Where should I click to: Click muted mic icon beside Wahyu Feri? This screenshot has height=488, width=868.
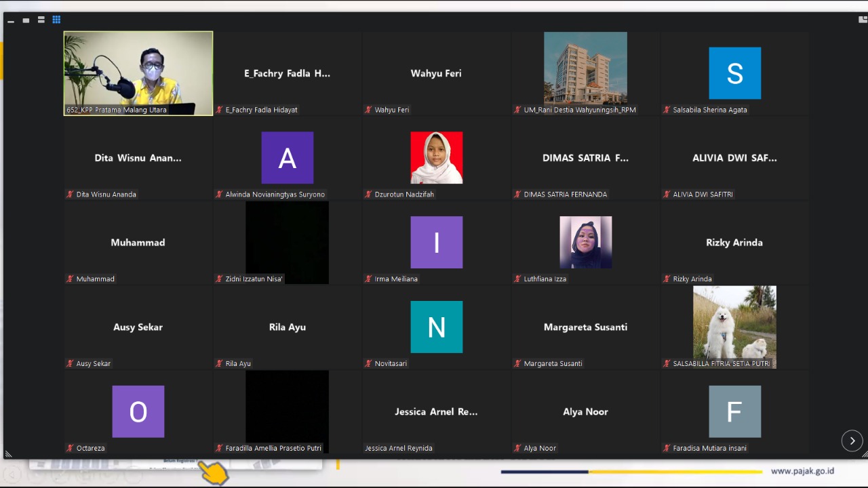click(x=368, y=110)
